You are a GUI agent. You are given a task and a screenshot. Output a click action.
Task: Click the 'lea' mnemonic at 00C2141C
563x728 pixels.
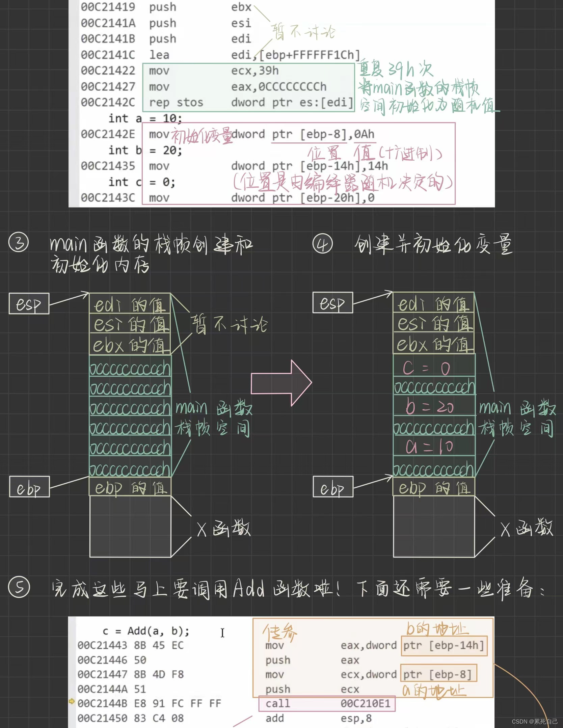[x=159, y=55]
